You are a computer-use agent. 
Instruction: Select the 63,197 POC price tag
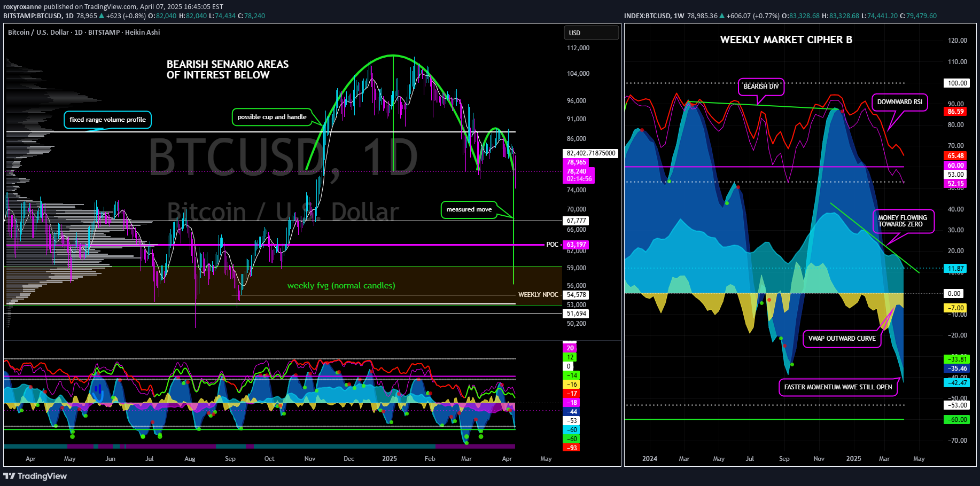[576, 245]
